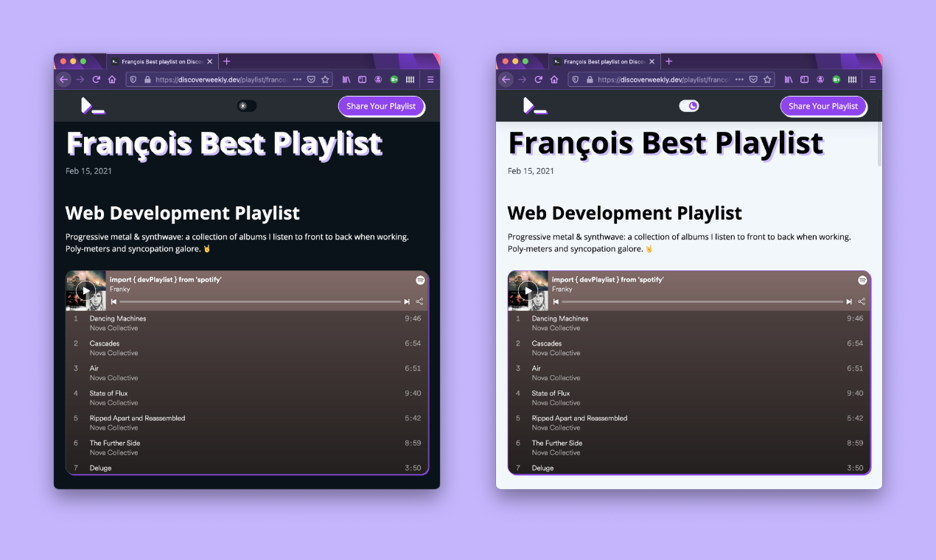Open a new browser tab
Screen dimensions: 936x560
click(227, 61)
